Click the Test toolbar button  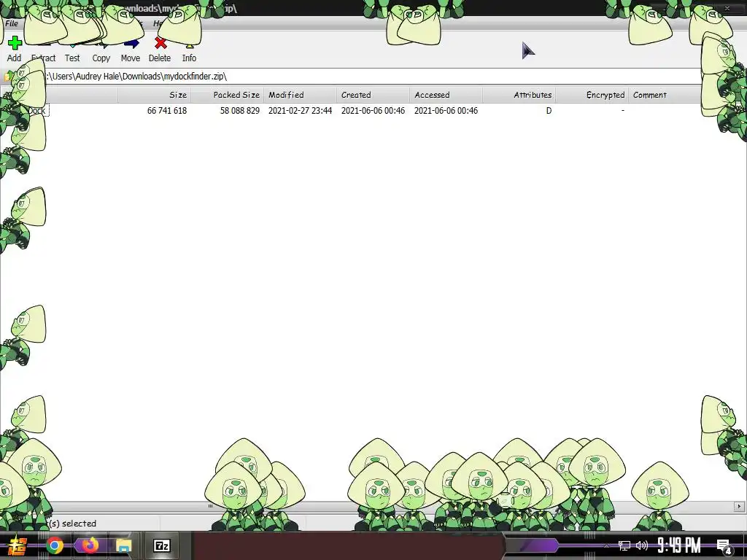tap(72, 49)
